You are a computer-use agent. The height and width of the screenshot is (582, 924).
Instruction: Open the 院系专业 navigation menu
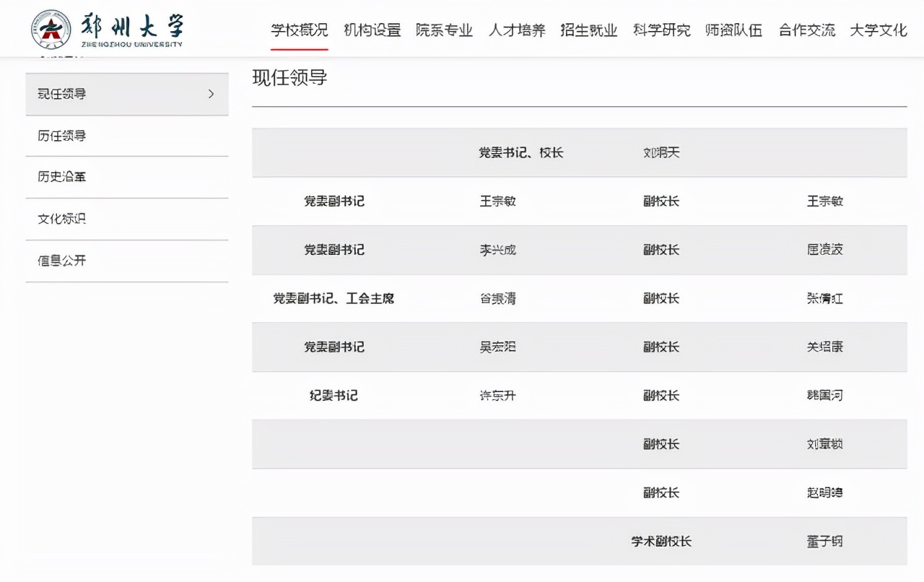(x=445, y=31)
